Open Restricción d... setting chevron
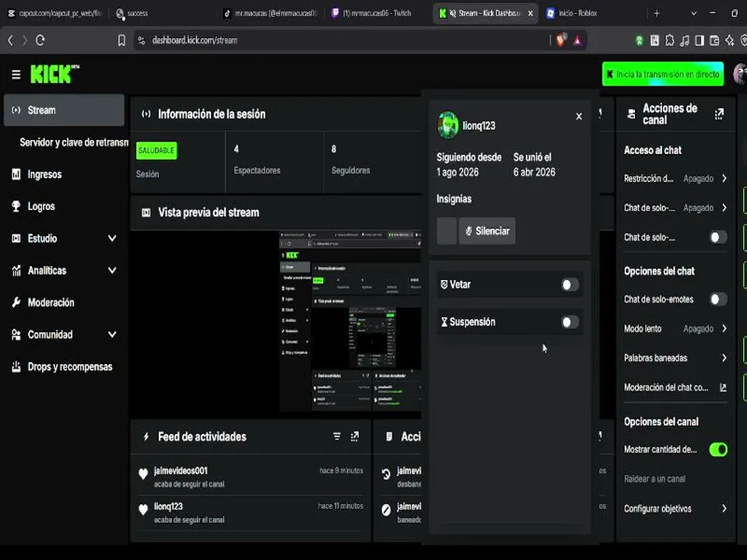The width and height of the screenshot is (747, 560). point(724,179)
